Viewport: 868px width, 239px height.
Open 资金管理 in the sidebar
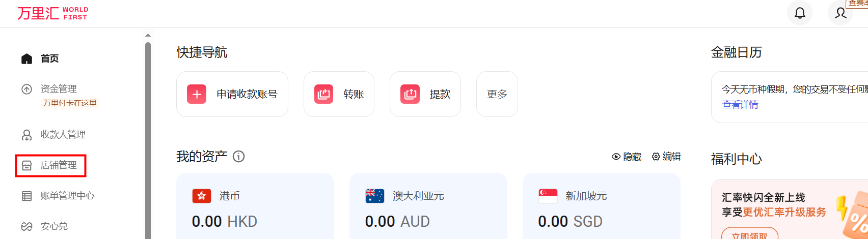point(59,89)
